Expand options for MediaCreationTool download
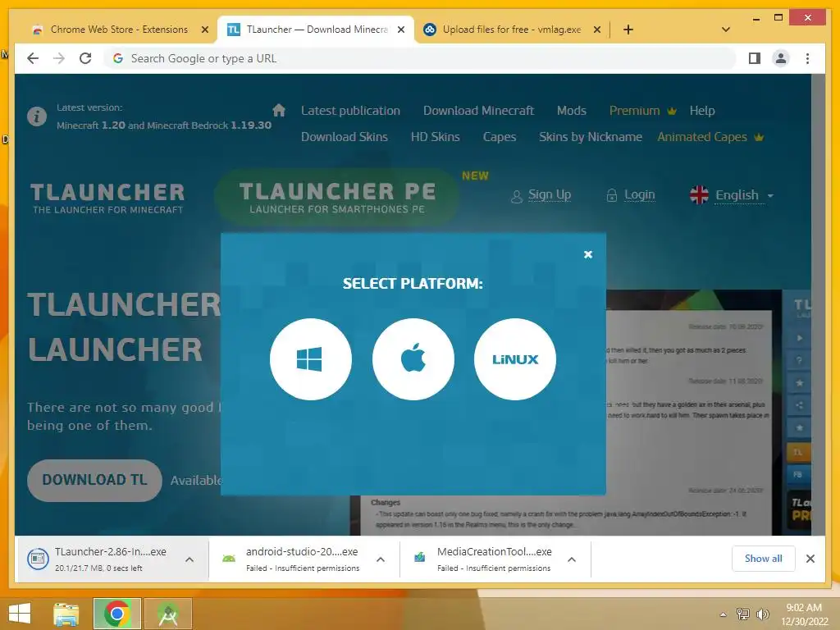Image resolution: width=840 pixels, height=630 pixels. coord(572,559)
